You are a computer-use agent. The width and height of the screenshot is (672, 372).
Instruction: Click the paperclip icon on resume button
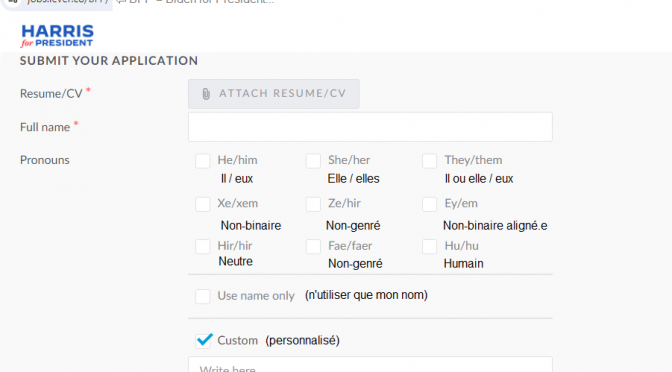click(x=206, y=94)
